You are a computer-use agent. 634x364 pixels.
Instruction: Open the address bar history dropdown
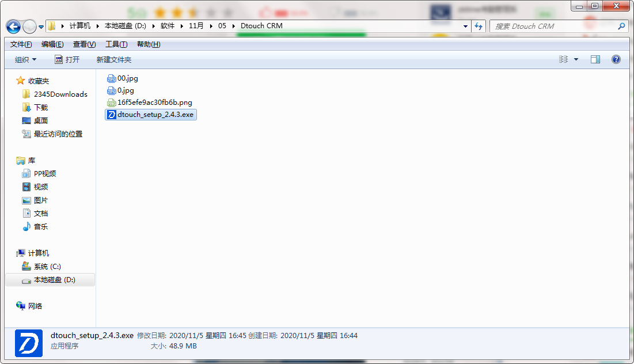[x=465, y=26]
